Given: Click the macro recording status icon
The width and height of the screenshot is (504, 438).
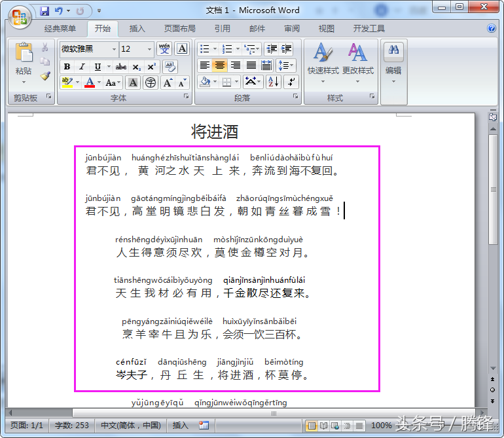Looking at the screenshot, I should coord(204,426).
